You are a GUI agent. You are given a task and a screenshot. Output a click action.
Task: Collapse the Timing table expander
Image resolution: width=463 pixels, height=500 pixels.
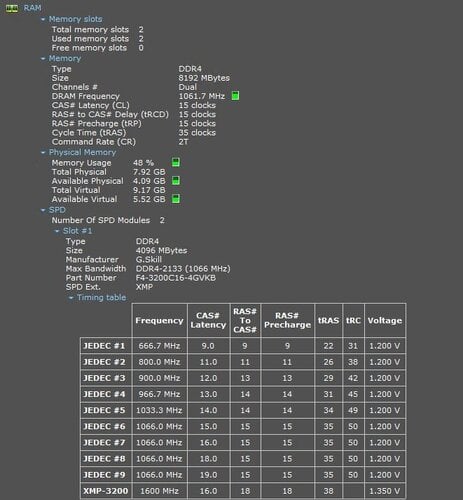pyautogui.click(x=71, y=298)
